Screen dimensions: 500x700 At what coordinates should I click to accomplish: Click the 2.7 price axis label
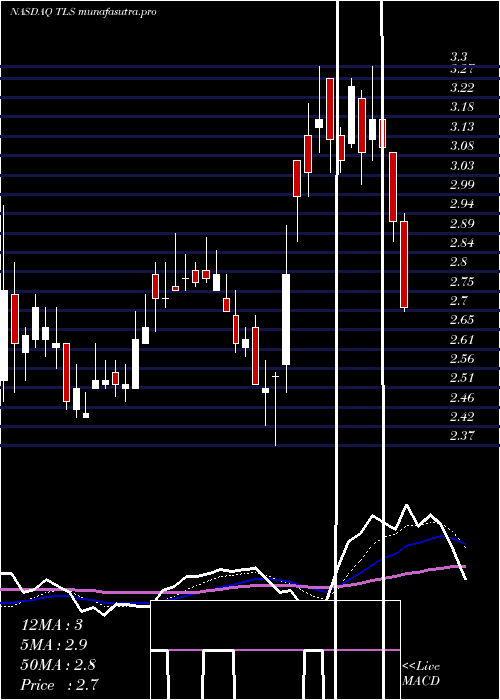458,300
